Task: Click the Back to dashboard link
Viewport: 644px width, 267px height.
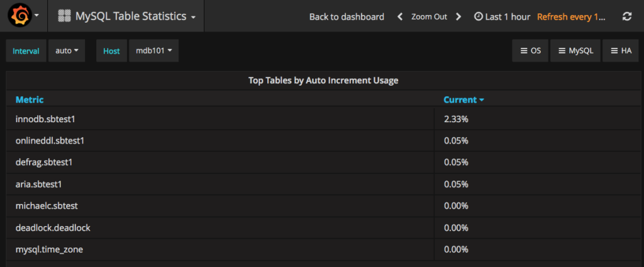Action: (x=347, y=17)
